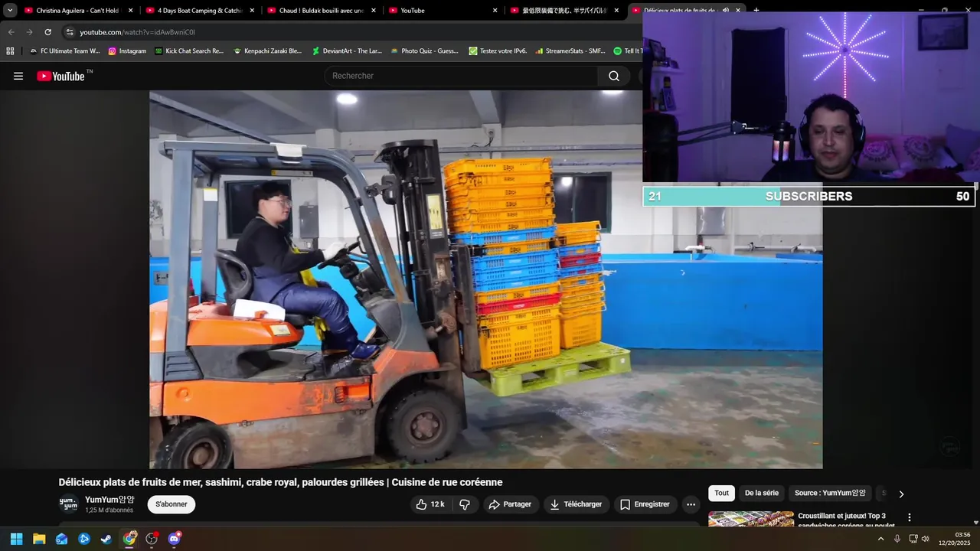Show more filter chips with right arrow
Screen dimensions: 980x551
click(x=901, y=494)
